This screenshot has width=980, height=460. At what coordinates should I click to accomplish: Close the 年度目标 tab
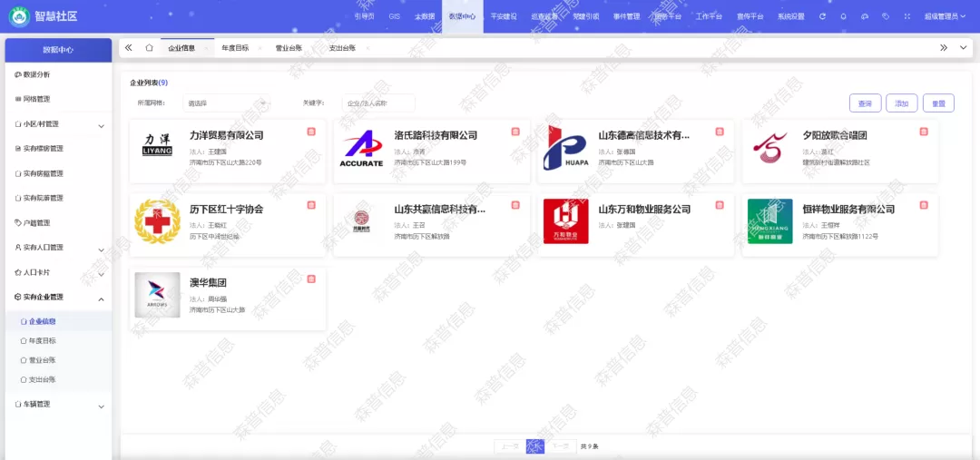coord(260,48)
